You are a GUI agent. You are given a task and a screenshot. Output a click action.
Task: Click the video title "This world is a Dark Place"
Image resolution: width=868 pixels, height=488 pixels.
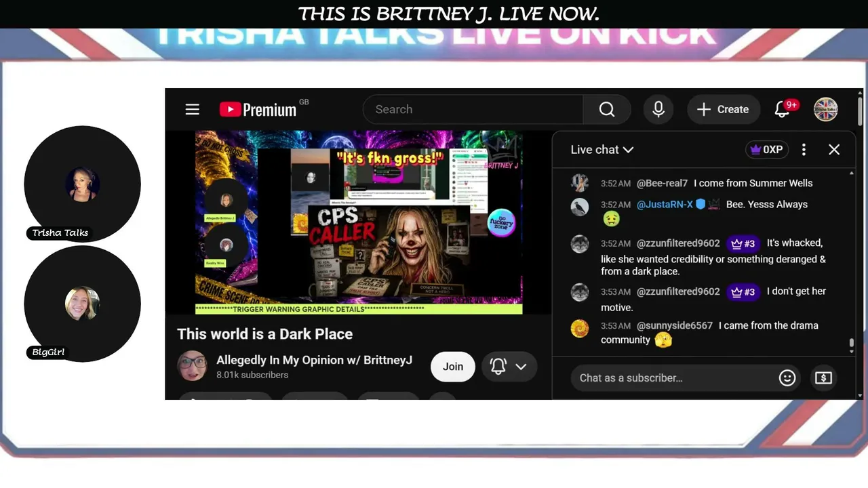(x=265, y=333)
